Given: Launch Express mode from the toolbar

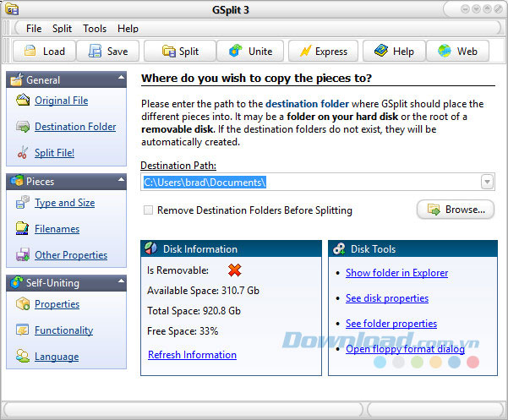Looking at the screenshot, I should pos(324,52).
